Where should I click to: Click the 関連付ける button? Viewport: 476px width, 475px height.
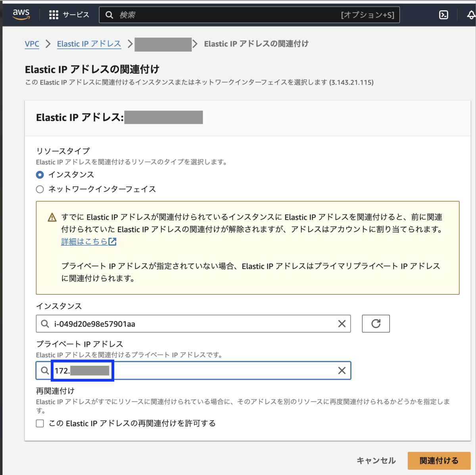pyautogui.click(x=439, y=460)
